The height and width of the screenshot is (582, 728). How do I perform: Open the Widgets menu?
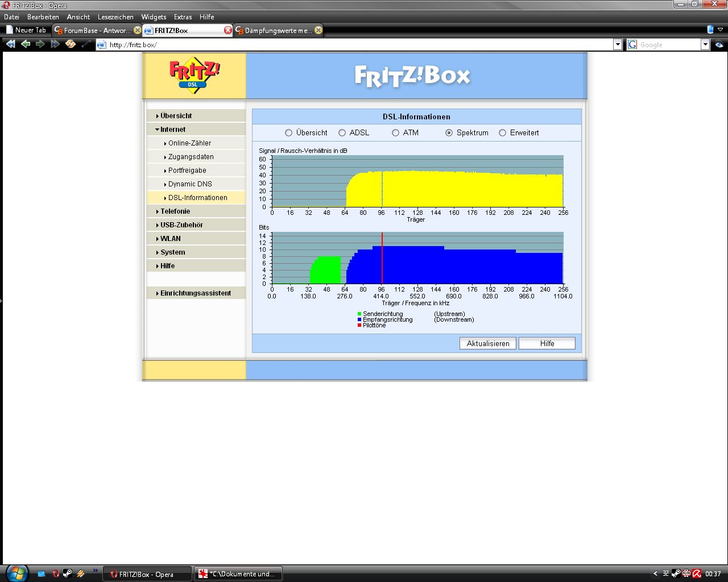tap(154, 17)
